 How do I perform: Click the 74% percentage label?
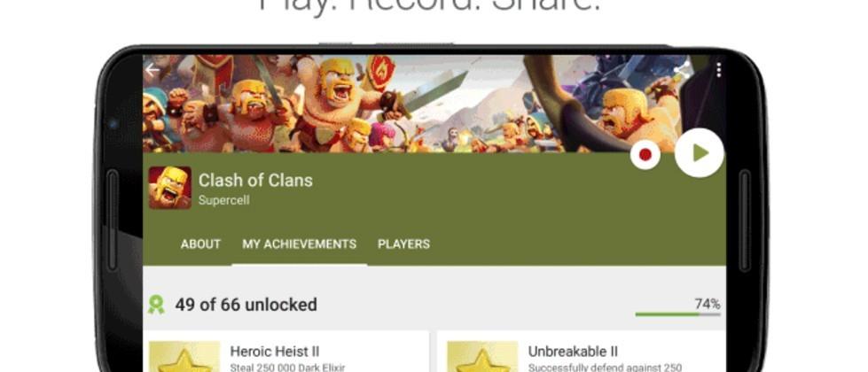pos(708,304)
